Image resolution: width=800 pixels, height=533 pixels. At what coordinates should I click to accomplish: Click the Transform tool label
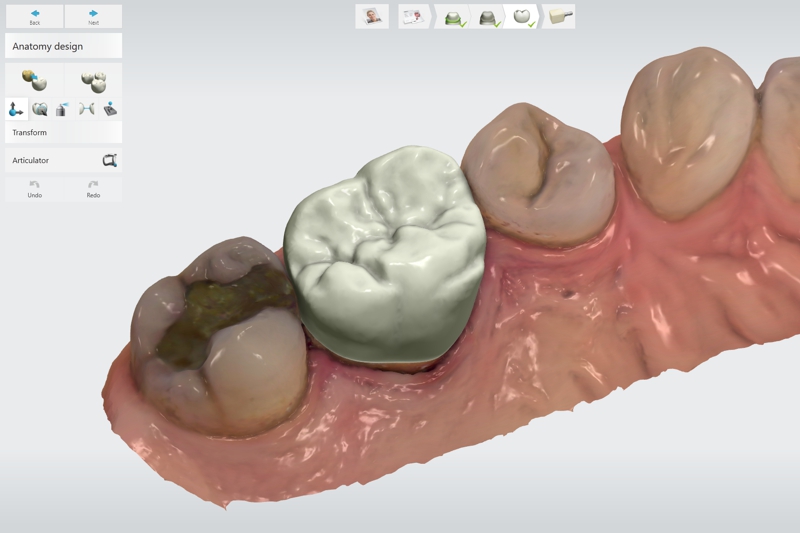point(30,132)
